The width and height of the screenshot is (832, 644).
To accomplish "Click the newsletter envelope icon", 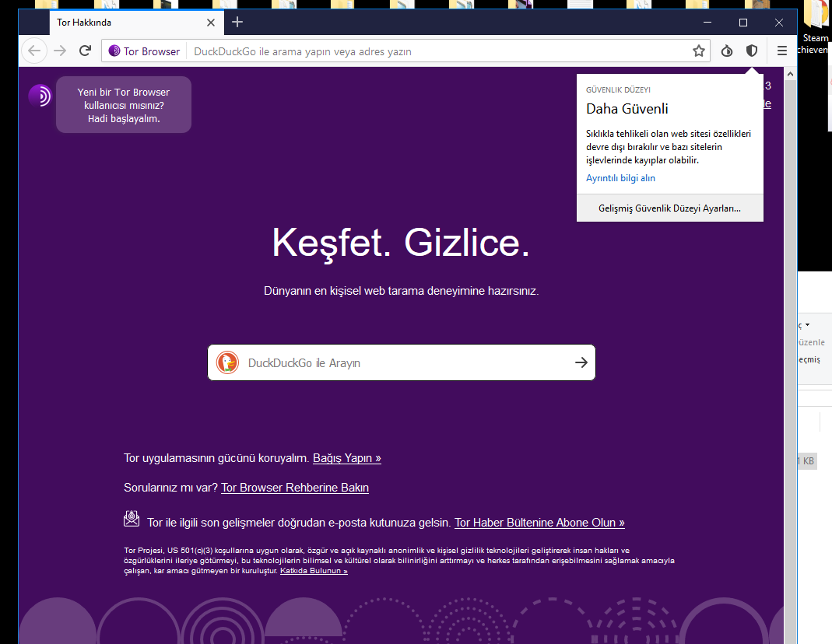I will [x=132, y=519].
